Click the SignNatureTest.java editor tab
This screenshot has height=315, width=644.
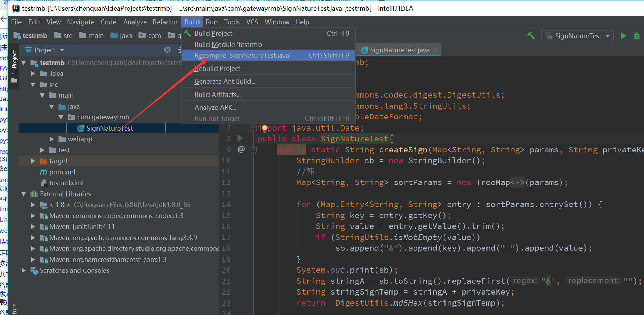(x=398, y=50)
